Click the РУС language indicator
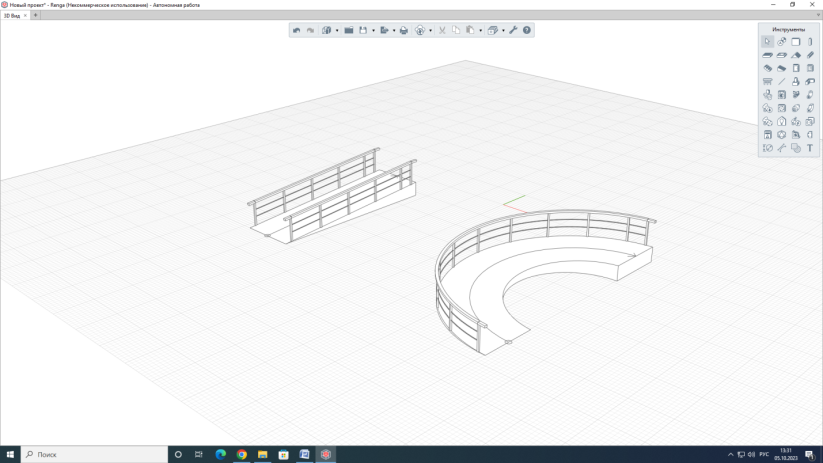The height and width of the screenshot is (463, 823). pyautogui.click(x=764, y=455)
